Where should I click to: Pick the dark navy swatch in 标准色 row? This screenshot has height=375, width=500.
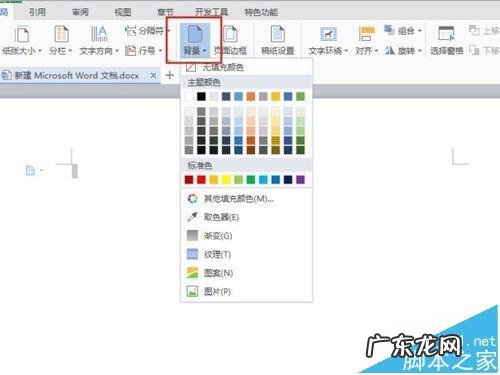[288, 180]
